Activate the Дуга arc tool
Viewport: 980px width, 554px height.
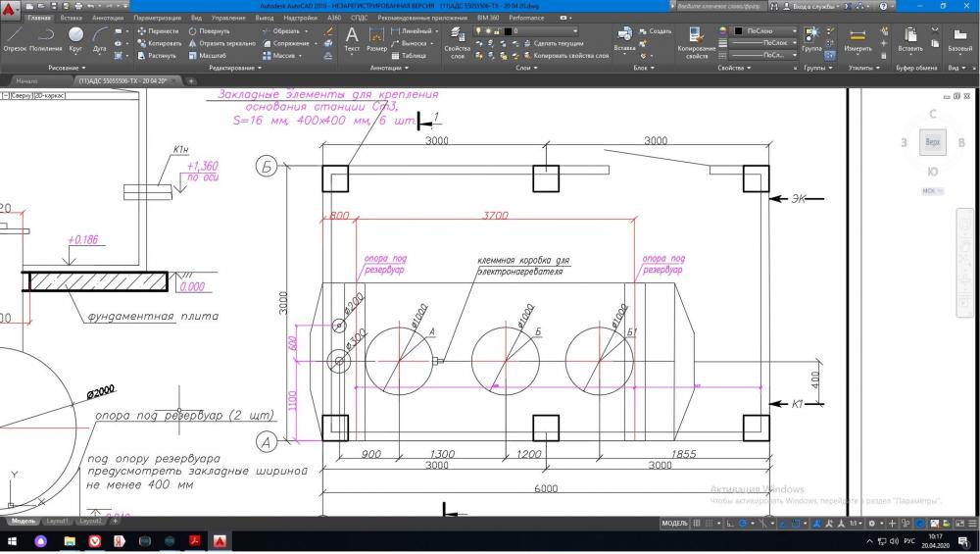[100, 38]
